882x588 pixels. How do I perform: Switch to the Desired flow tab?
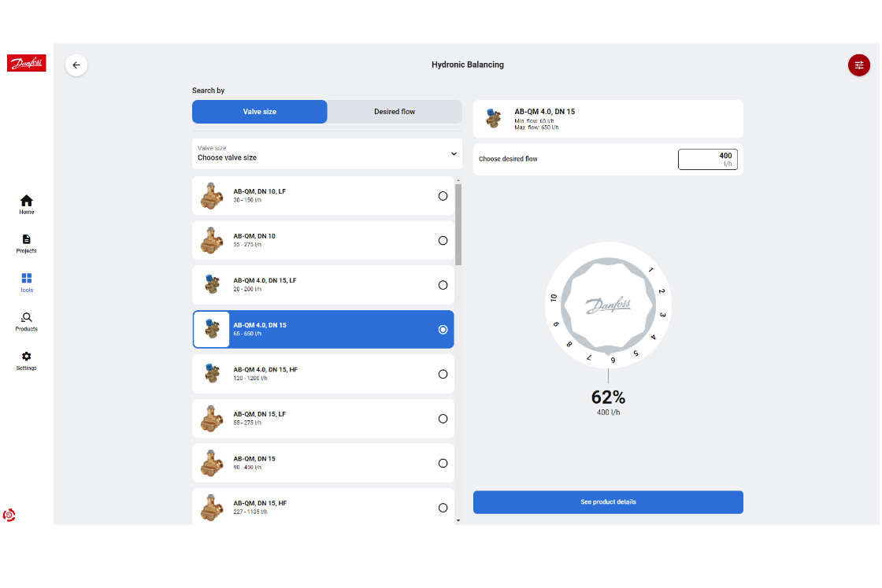pyautogui.click(x=395, y=112)
